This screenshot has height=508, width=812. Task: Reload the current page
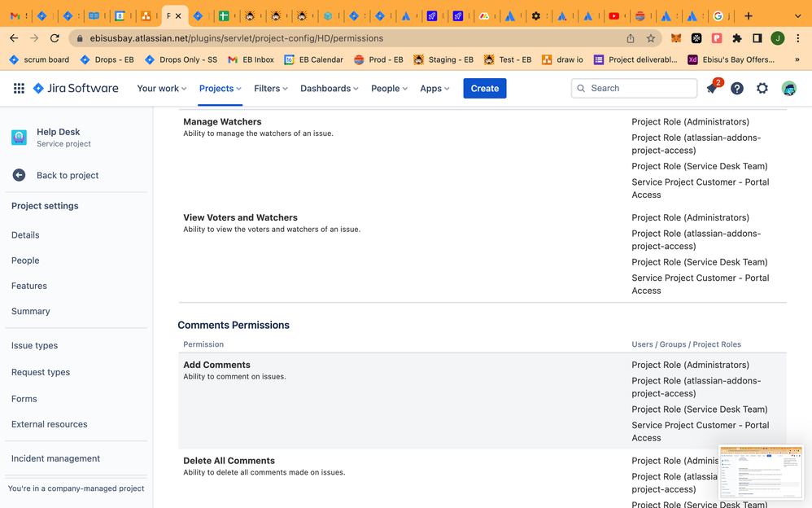[55, 37]
